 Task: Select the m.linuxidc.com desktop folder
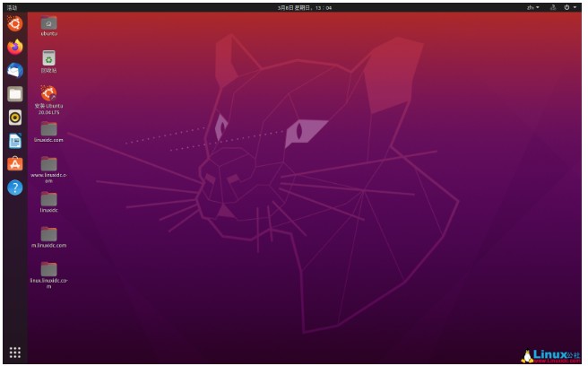pyautogui.click(x=48, y=237)
